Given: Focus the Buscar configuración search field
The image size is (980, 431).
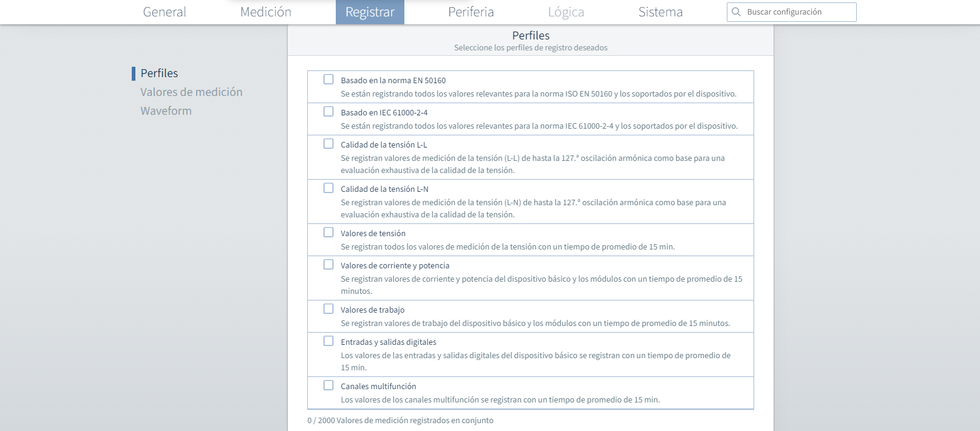Looking at the screenshot, I should pos(791,12).
